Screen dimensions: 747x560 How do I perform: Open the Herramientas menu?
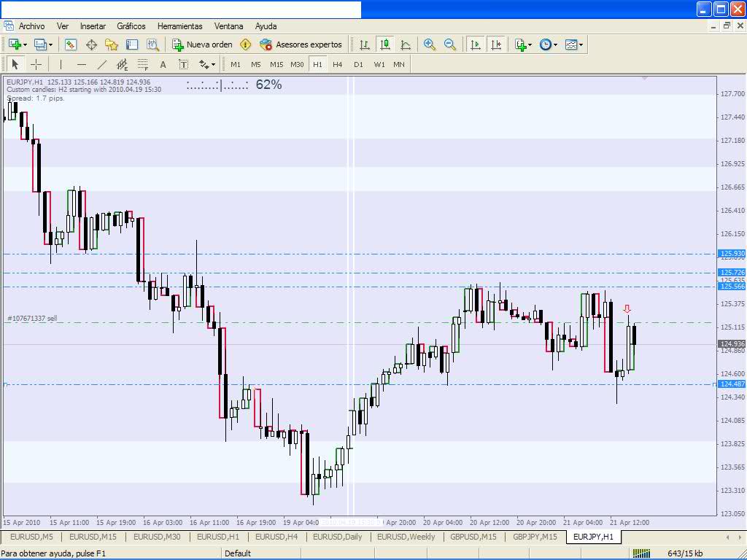click(179, 26)
